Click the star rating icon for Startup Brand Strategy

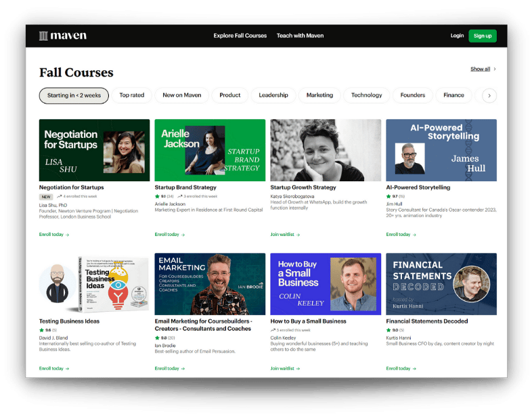click(x=157, y=196)
